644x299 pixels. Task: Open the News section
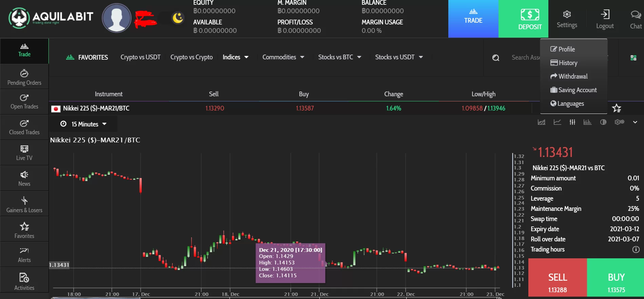pos(24,179)
